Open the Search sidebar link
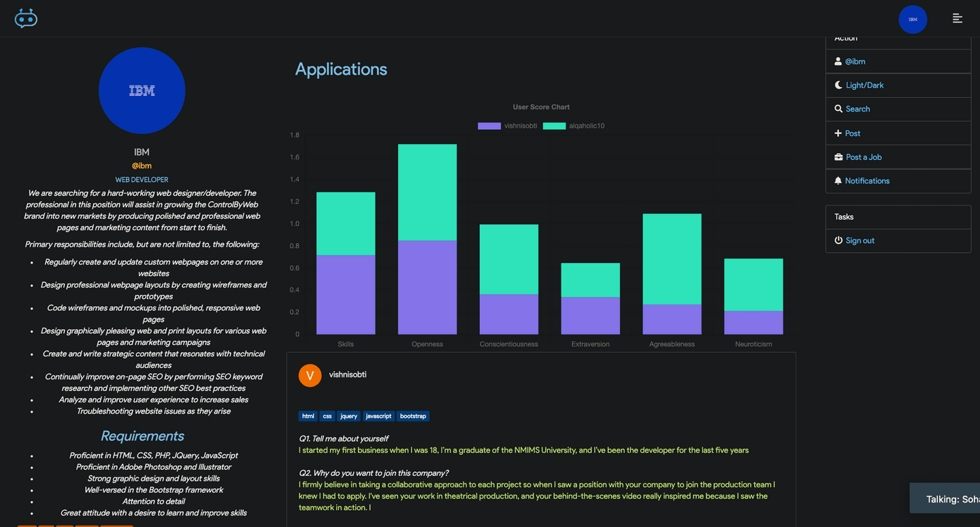 (857, 109)
